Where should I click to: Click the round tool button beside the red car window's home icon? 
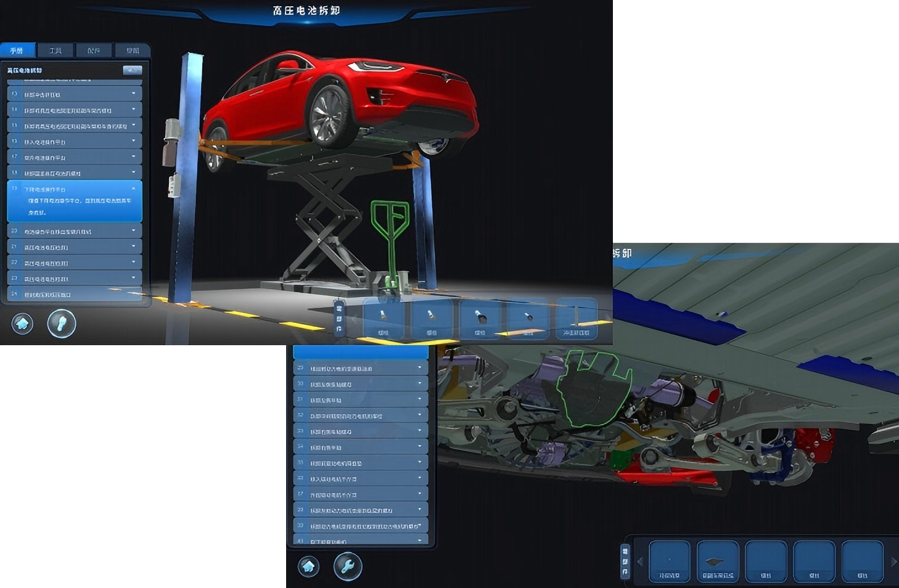point(62,323)
